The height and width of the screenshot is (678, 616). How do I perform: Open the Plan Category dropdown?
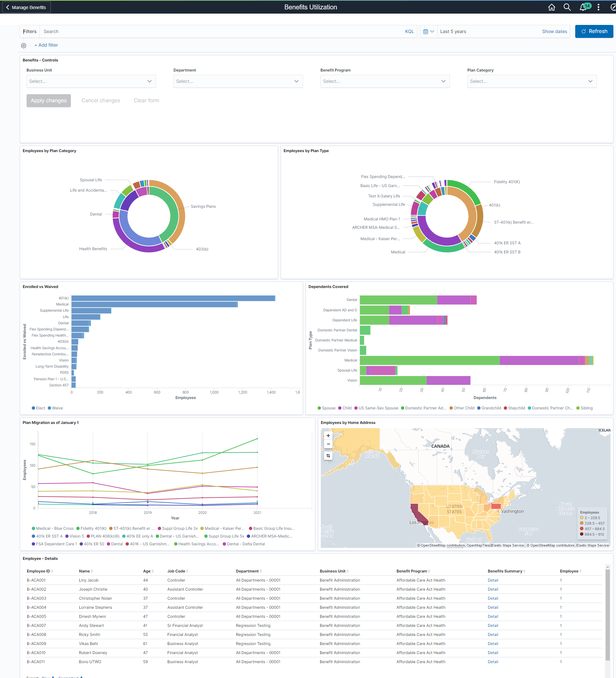pos(532,81)
